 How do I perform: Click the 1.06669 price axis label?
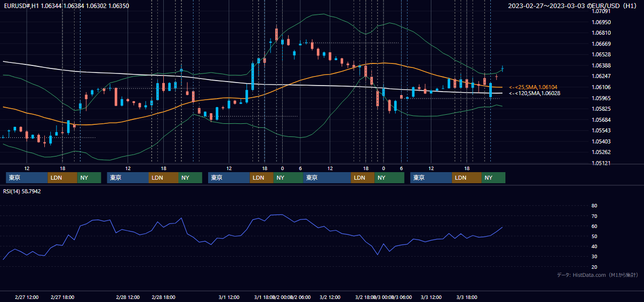click(601, 44)
